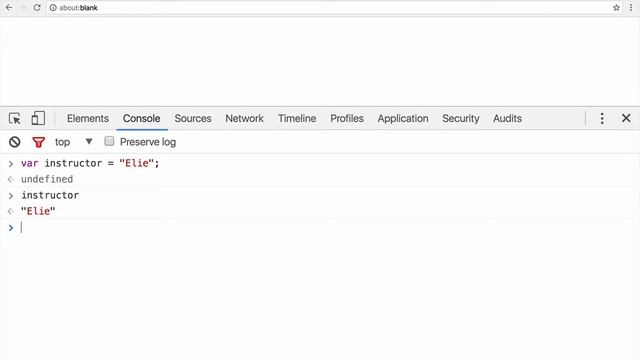
Task: Switch to the Elements tab
Action: coord(88,118)
